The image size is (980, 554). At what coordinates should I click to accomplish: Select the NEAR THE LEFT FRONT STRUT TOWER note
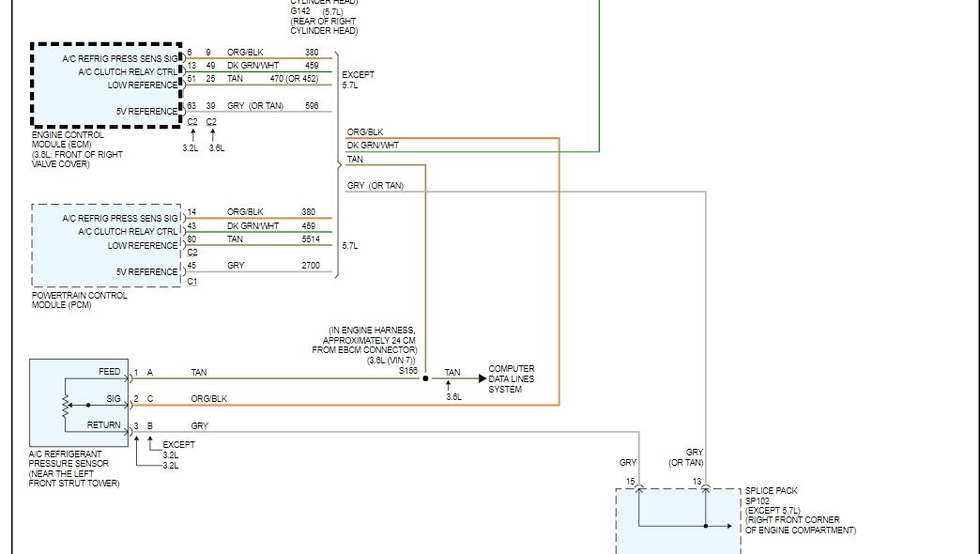click(x=74, y=479)
